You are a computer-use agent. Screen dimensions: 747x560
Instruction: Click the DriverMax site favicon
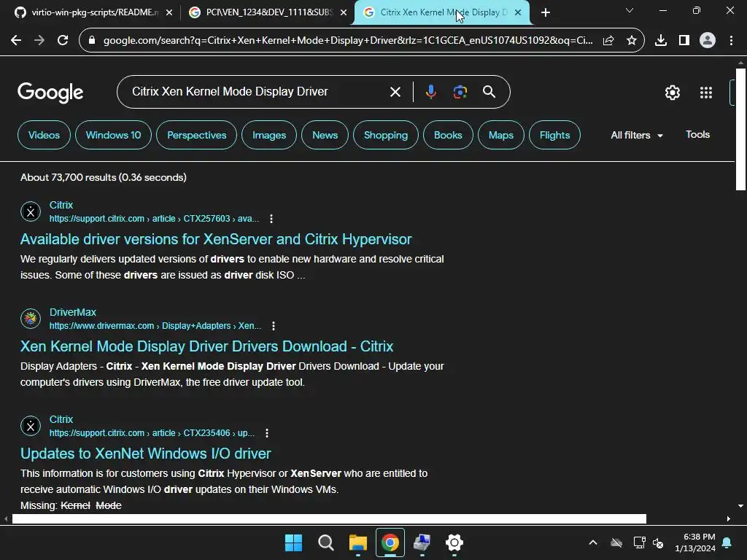[x=31, y=319]
